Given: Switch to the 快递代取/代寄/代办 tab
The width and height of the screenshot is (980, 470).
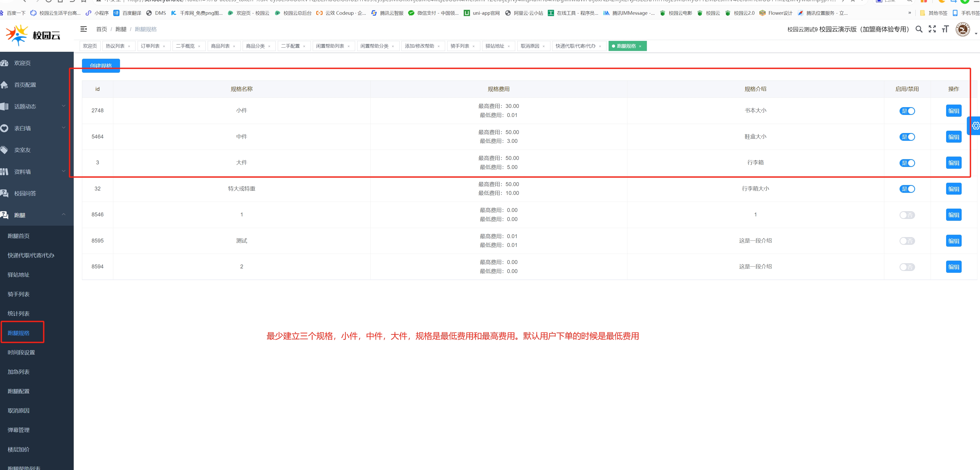Looking at the screenshot, I should click(579, 46).
